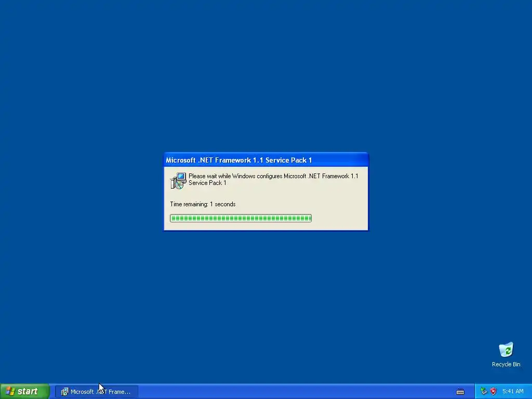The height and width of the screenshot is (399, 532).
Task: Click the dialog title bar .NET Framework 1.1
Action: click(x=266, y=160)
